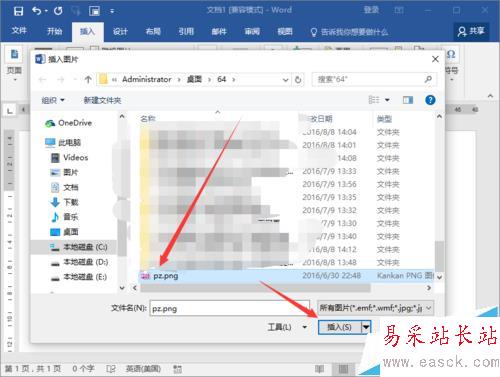Click the tell-me search box in ribbon
Image resolution: width=500 pixels, height=377 pixels.
coord(349,32)
